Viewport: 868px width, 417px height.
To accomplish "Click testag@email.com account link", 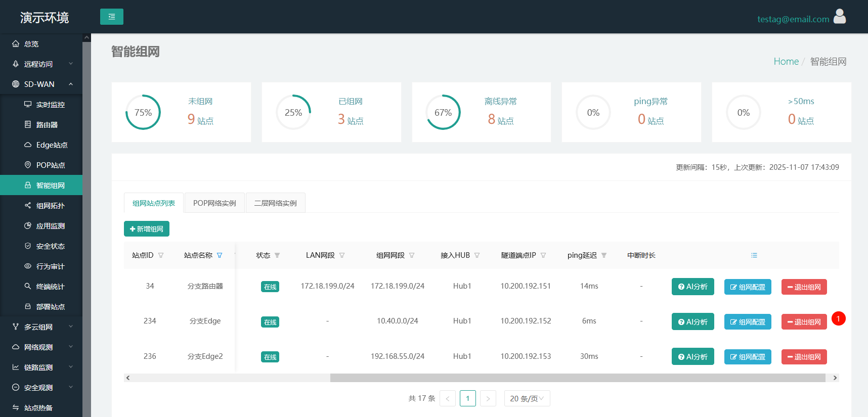I will click(x=793, y=19).
